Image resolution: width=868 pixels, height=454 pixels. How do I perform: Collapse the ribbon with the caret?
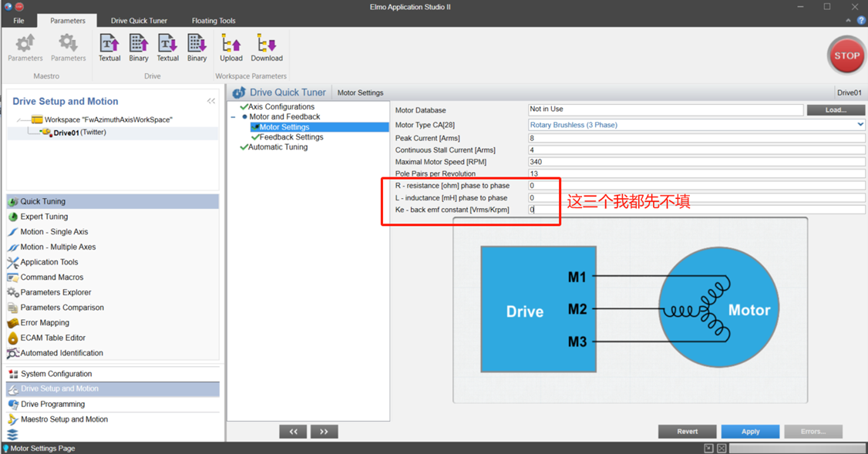pyautogui.click(x=848, y=21)
